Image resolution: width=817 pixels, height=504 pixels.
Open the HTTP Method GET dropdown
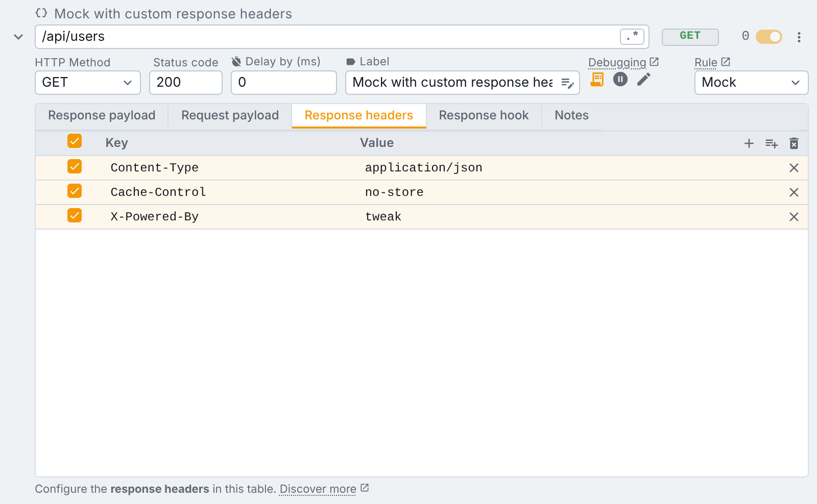click(88, 83)
